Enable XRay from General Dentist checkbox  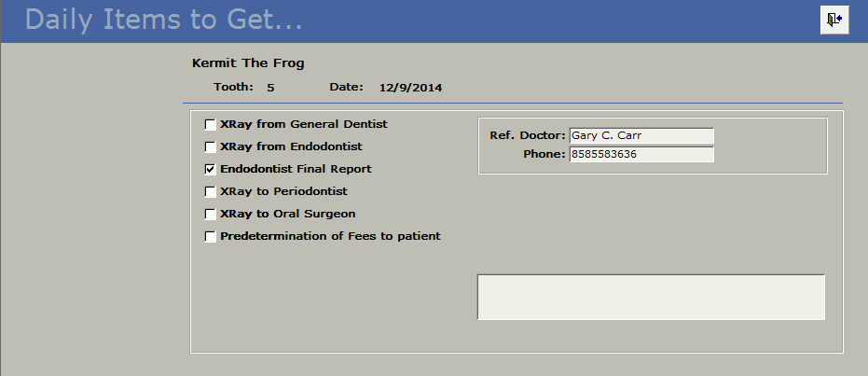(211, 124)
